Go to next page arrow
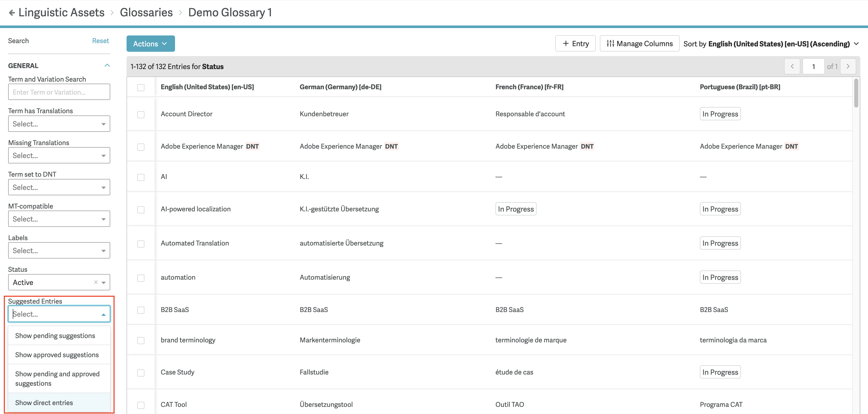Image resolution: width=868 pixels, height=414 pixels. 848,67
